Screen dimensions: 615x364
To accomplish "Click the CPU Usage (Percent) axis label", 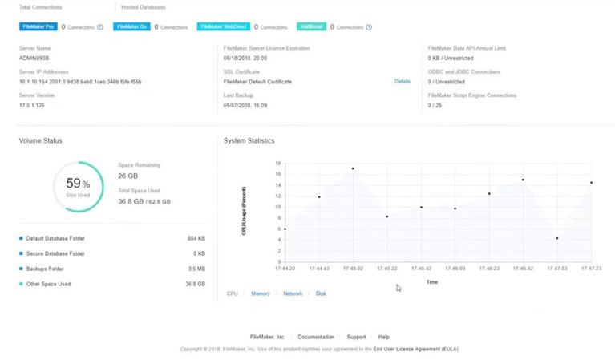I will pos(244,211).
